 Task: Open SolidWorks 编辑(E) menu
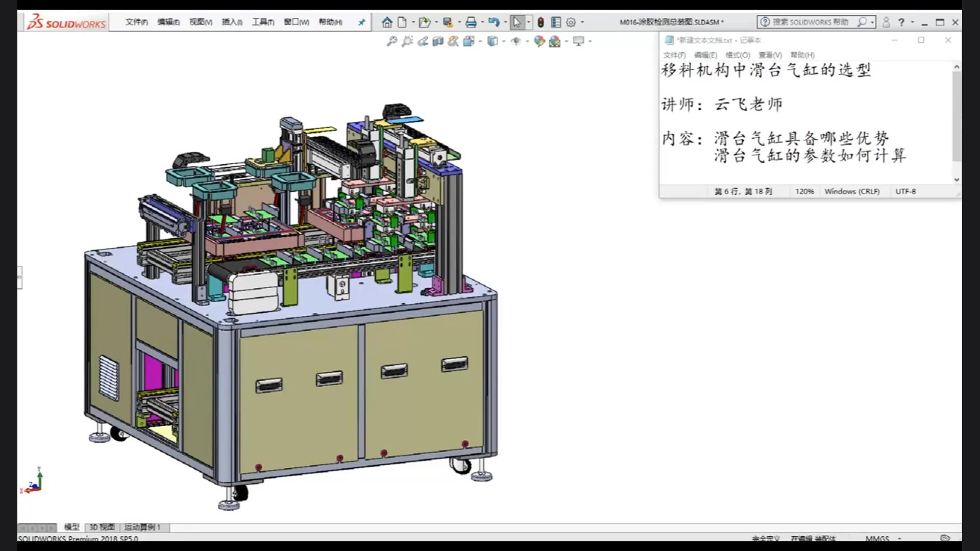coord(168,22)
